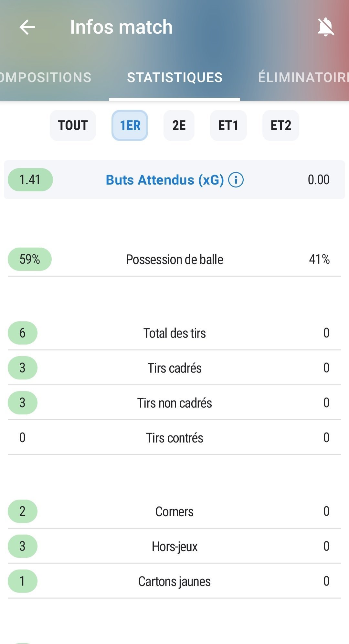Open the xG info icon
The image size is (349, 644).
(x=236, y=180)
